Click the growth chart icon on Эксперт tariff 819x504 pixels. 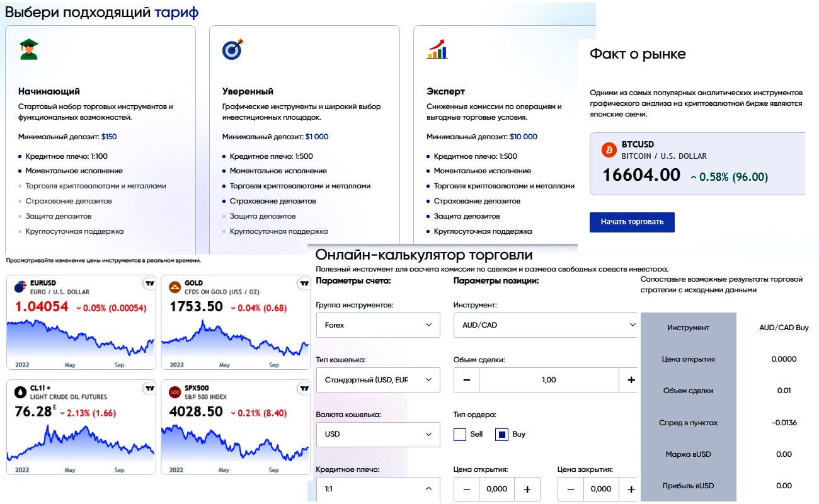pyautogui.click(x=437, y=49)
